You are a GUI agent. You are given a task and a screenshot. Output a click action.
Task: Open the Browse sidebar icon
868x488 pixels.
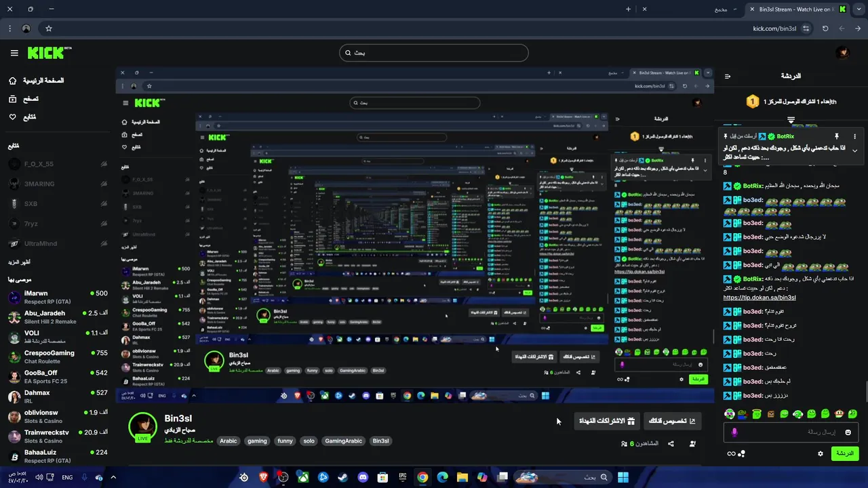tap(12, 99)
